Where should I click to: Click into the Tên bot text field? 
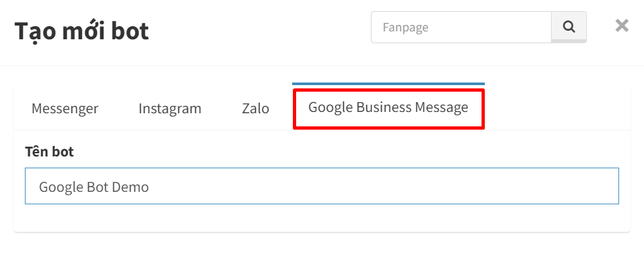click(322, 186)
